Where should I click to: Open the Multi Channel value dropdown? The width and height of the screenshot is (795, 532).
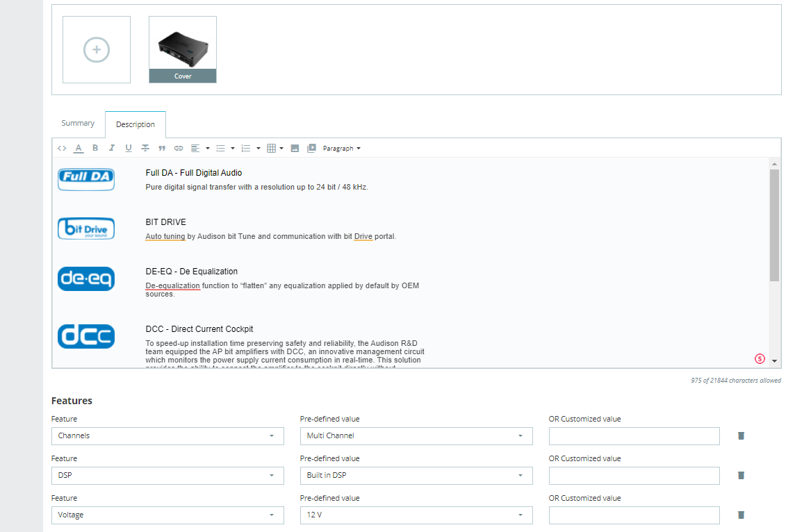click(416, 435)
